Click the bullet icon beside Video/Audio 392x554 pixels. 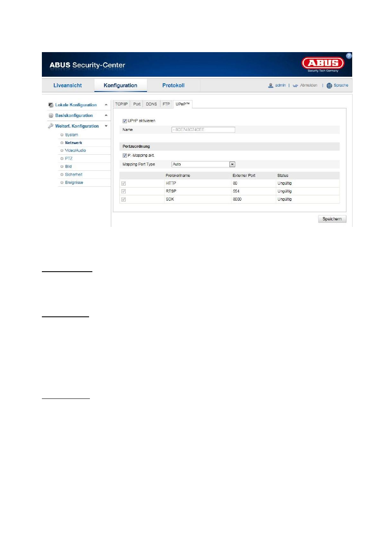coord(62,151)
